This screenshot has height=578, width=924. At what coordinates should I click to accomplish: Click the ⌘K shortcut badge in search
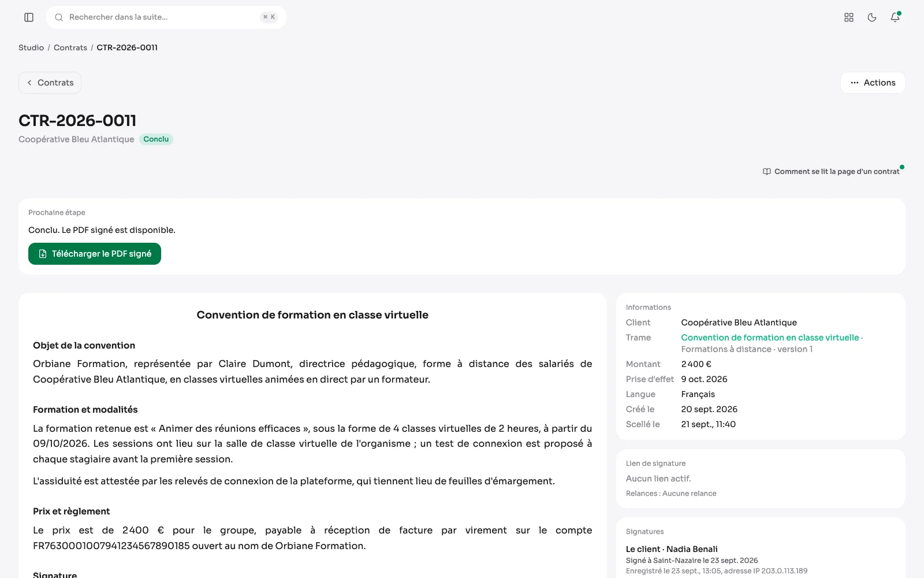269,17
